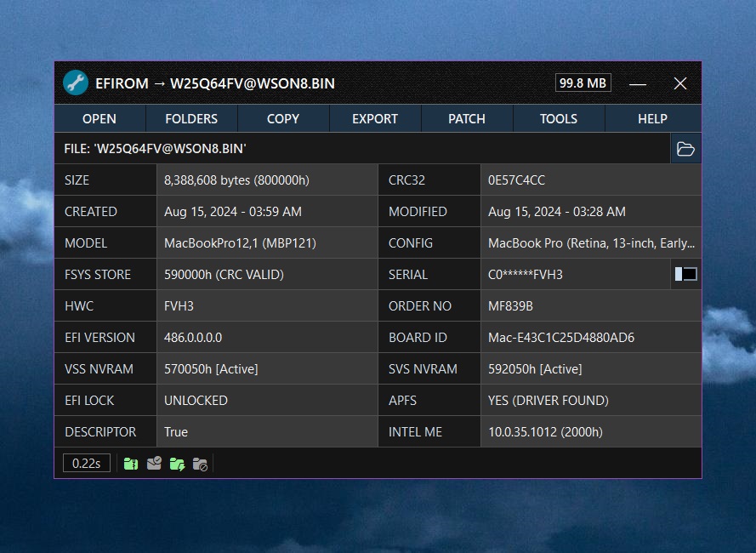Click the BOARD ID label cell

(429, 337)
